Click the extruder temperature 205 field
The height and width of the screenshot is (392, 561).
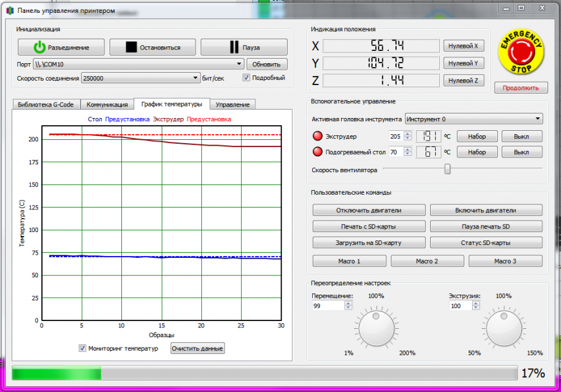[x=397, y=136]
